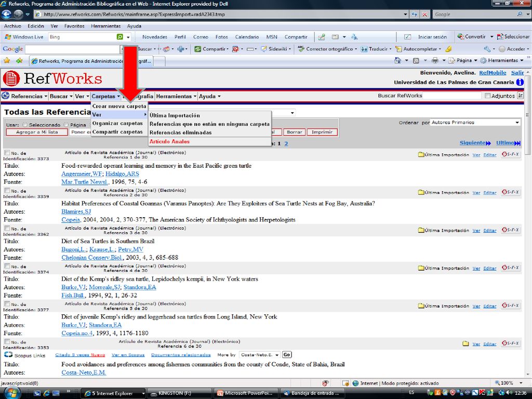Click the RefWorks search go icon

click(520, 96)
